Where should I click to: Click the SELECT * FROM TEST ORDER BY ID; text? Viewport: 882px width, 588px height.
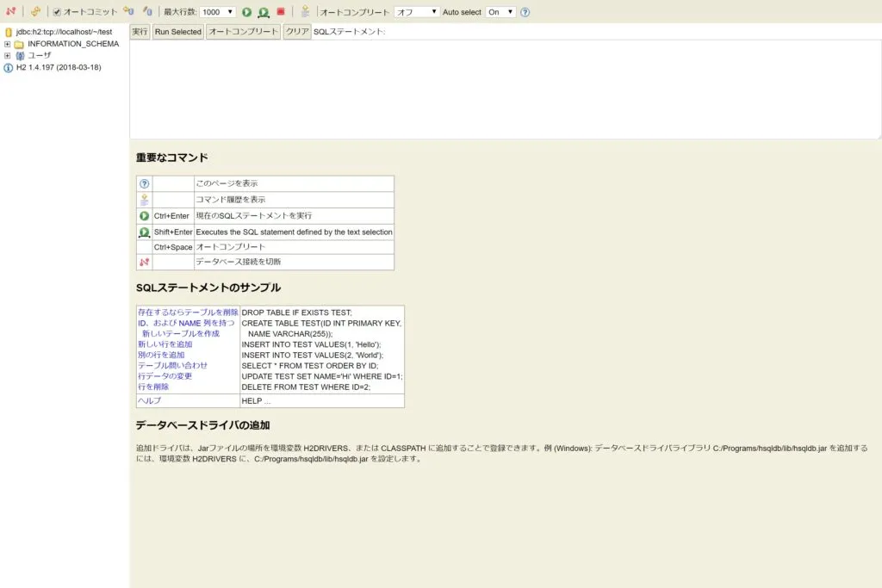click(x=310, y=366)
